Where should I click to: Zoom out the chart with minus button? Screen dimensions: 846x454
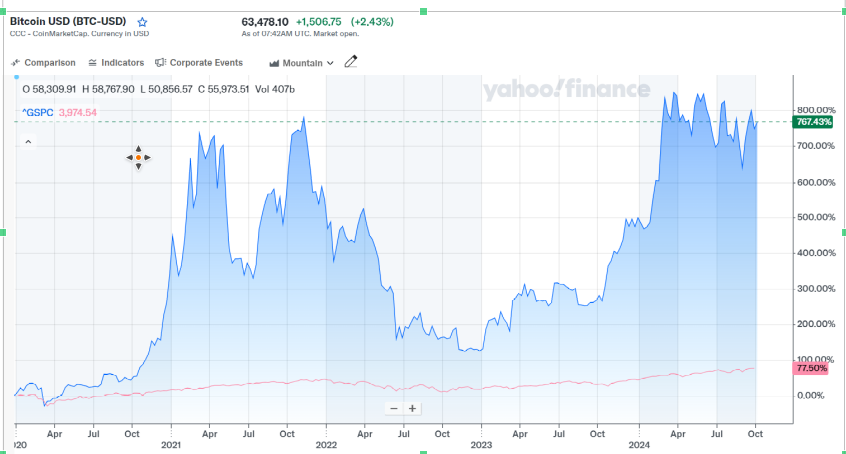394,409
